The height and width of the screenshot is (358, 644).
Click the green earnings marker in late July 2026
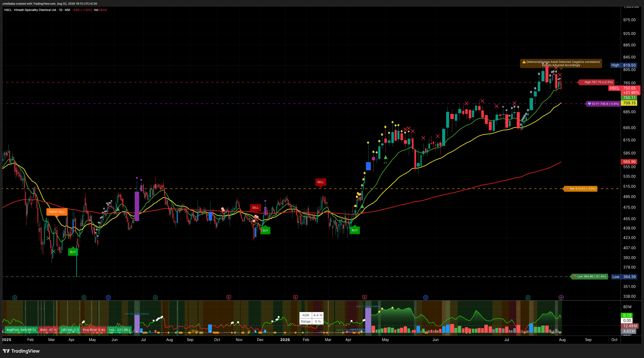click(528, 297)
